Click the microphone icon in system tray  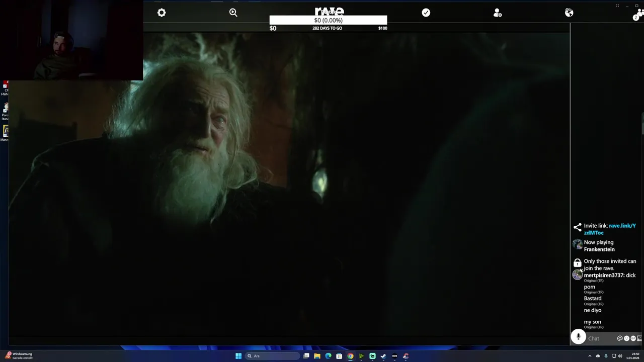click(x=606, y=356)
